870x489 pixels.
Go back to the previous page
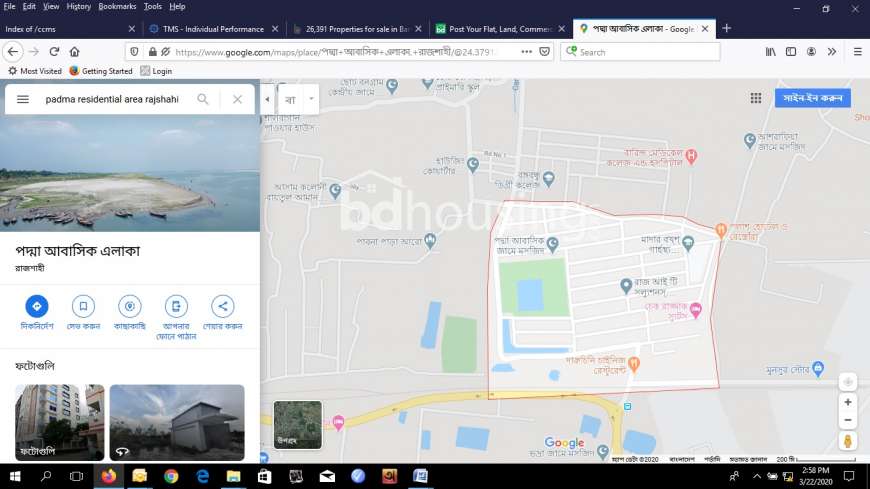[x=13, y=52]
